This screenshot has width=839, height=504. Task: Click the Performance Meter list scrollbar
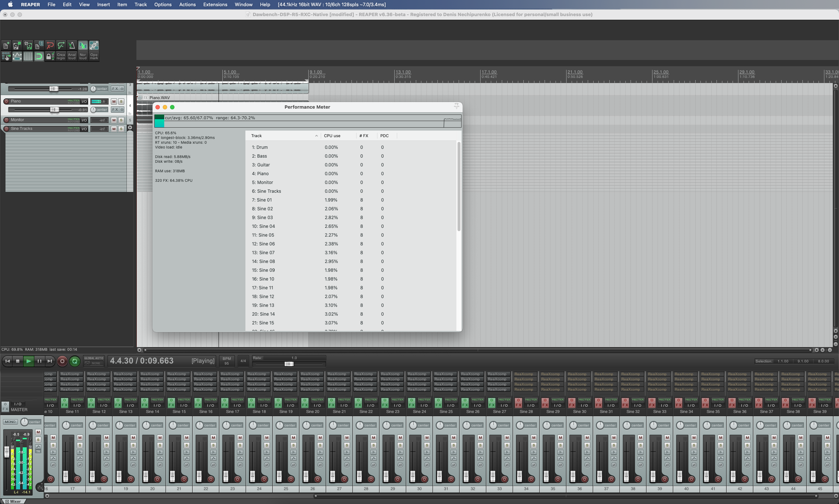459,187
